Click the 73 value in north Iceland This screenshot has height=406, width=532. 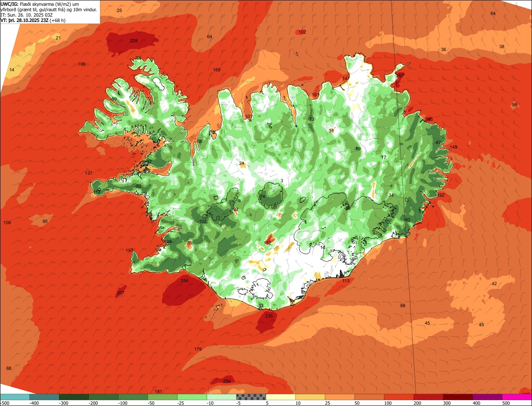point(311,119)
